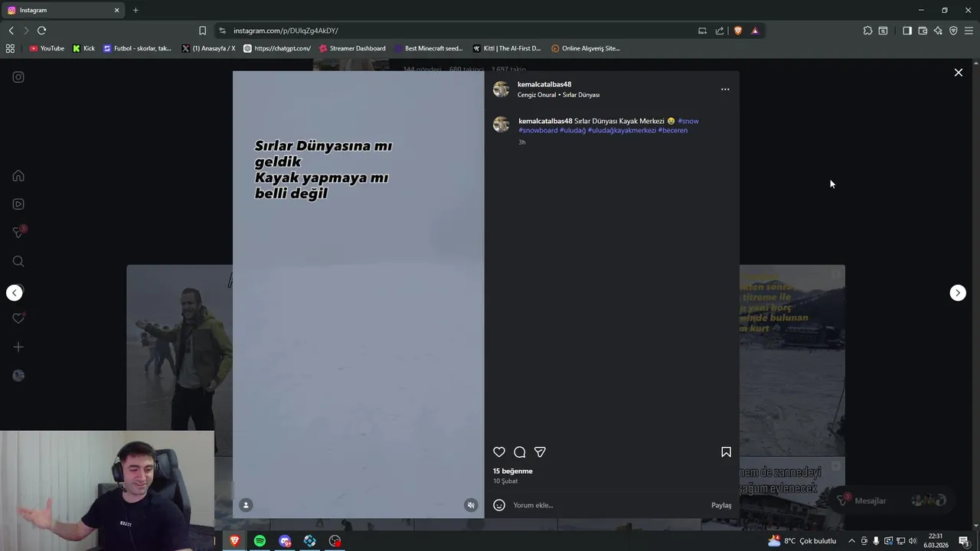Open the Brave Rewards triangle icon
The image size is (980, 551).
click(755, 31)
